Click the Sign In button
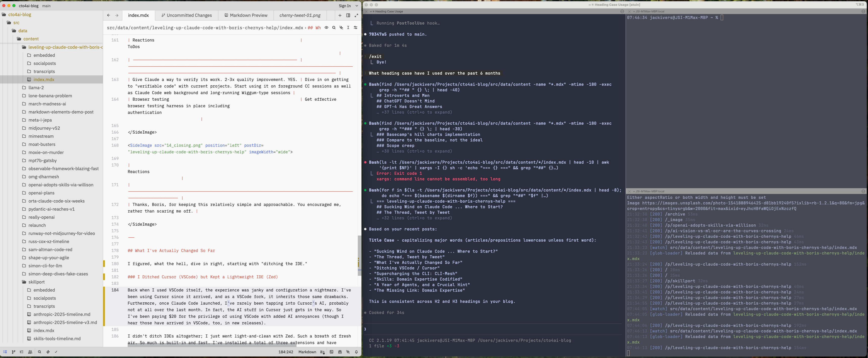Viewport: 868px width, 358px height. click(x=345, y=6)
